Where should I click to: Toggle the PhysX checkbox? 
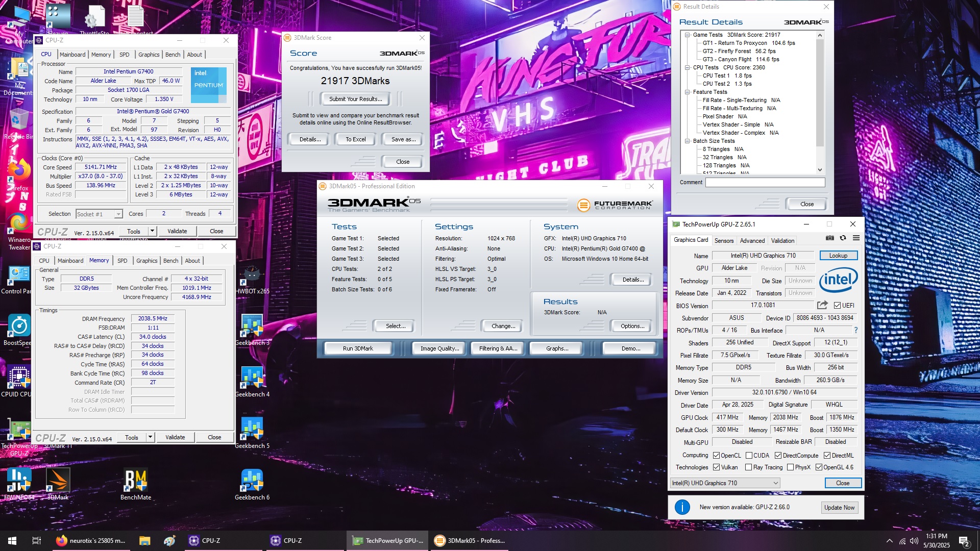point(790,467)
